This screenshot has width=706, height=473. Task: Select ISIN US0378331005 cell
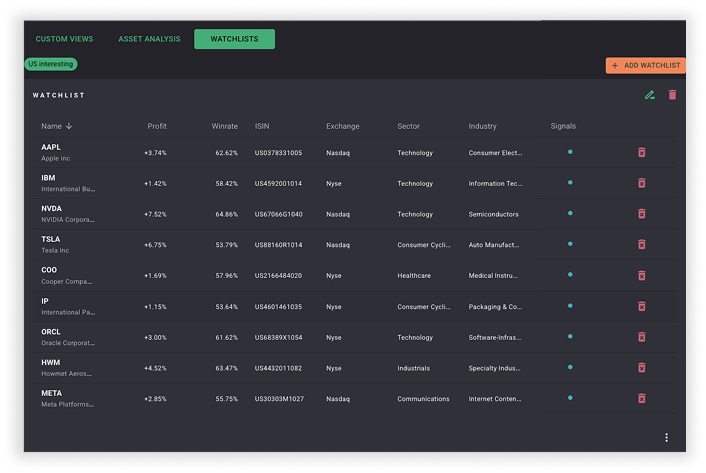pyautogui.click(x=278, y=153)
